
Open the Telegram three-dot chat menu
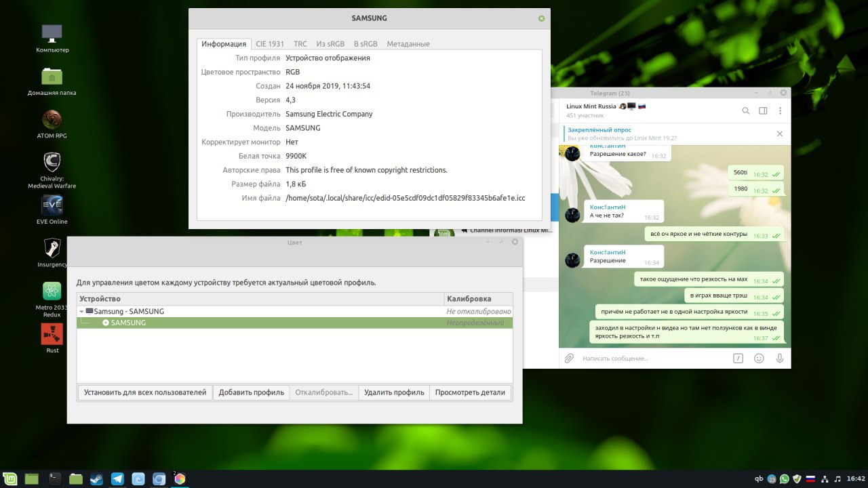(x=780, y=110)
